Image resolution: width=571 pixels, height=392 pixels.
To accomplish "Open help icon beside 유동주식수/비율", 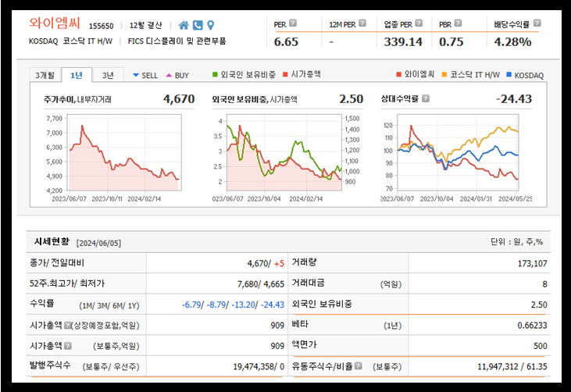I will click(x=359, y=365).
